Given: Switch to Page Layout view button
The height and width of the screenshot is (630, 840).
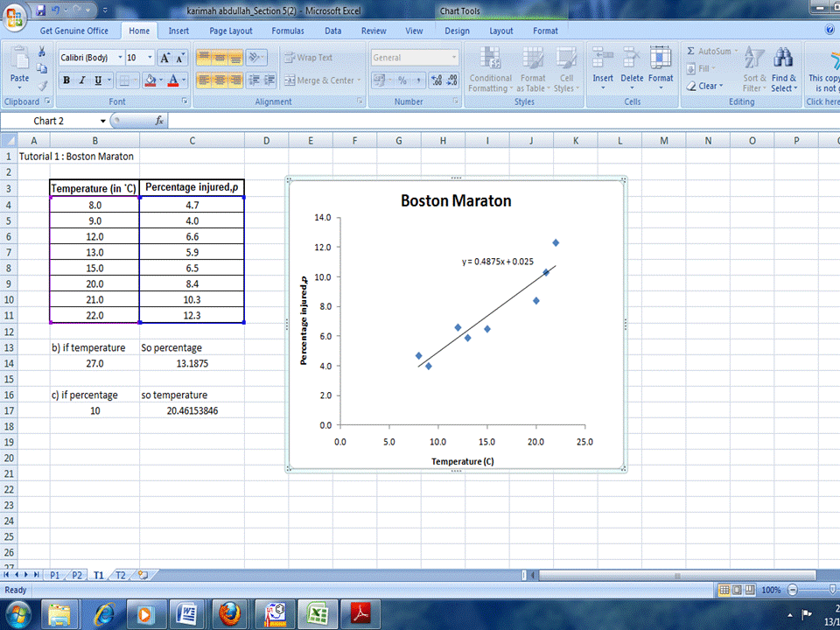Looking at the screenshot, I should tap(737, 590).
